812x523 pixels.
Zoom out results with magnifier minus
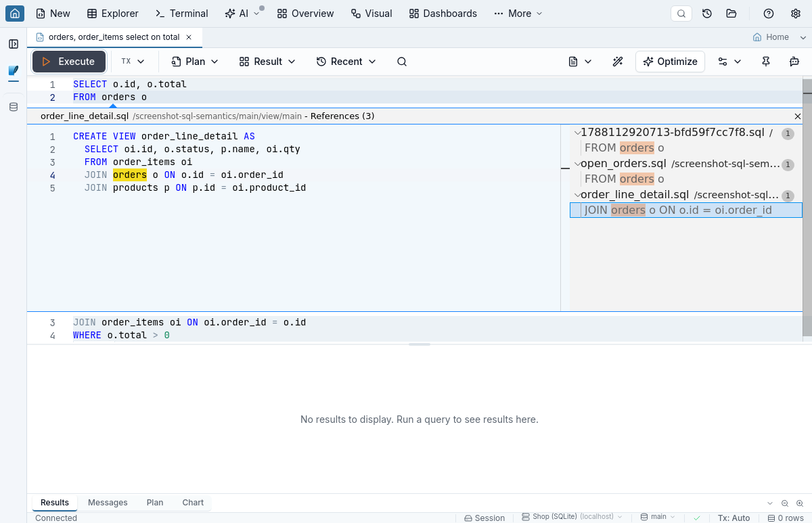click(785, 503)
